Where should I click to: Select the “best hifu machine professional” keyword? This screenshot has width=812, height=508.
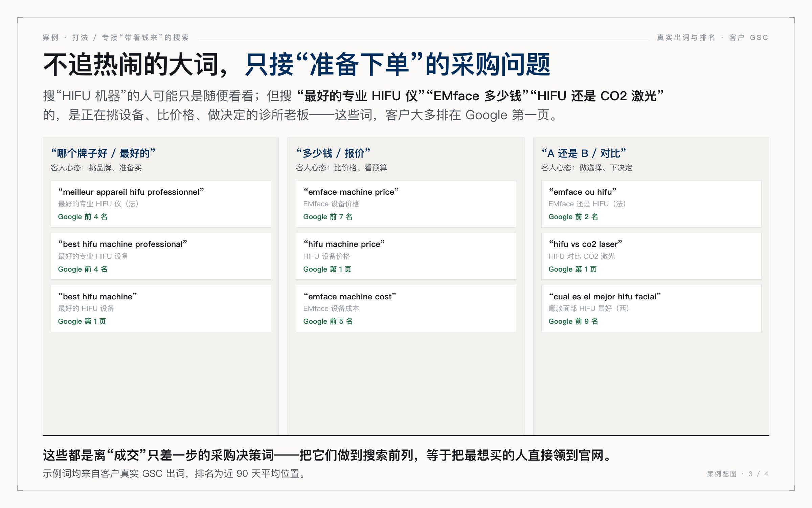coord(123,244)
